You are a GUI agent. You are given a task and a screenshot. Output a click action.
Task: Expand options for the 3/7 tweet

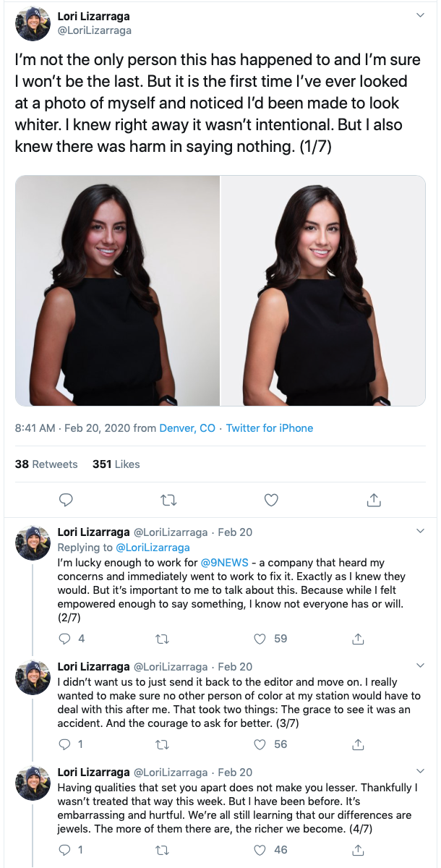coord(421,665)
